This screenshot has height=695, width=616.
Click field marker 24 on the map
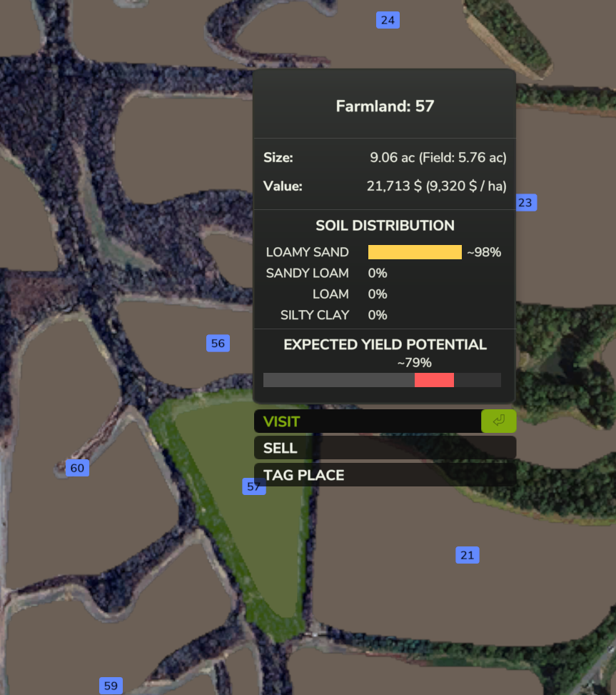pos(388,20)
